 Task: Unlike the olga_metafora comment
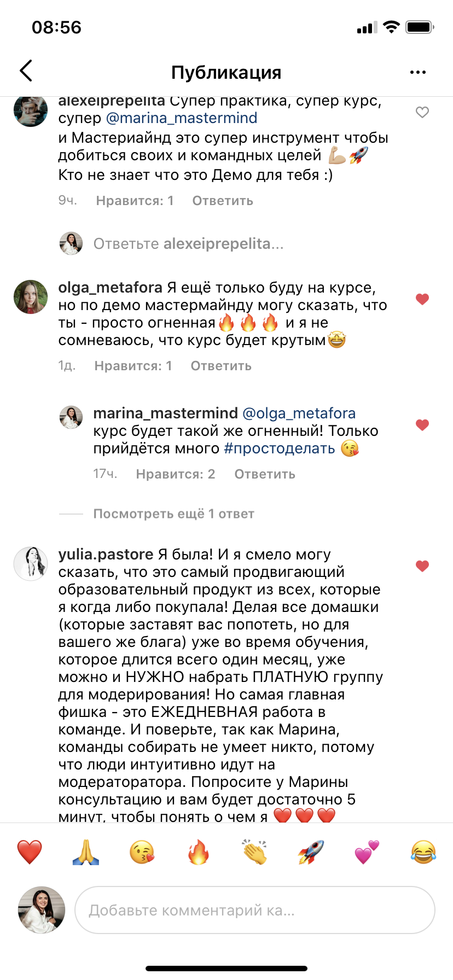click(422, 299)
